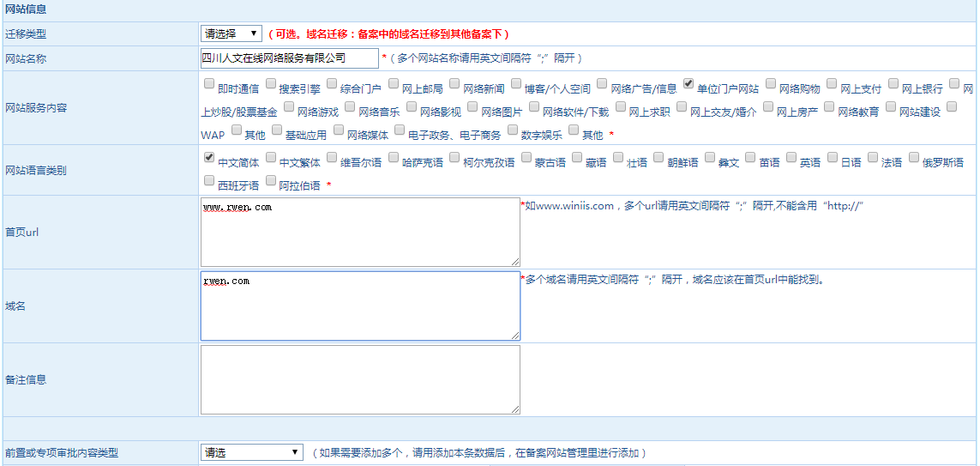Screen dimensions: 980x466
Task: Enable the 搜索引擎 checkbox
Action: [x=271, y=84]
